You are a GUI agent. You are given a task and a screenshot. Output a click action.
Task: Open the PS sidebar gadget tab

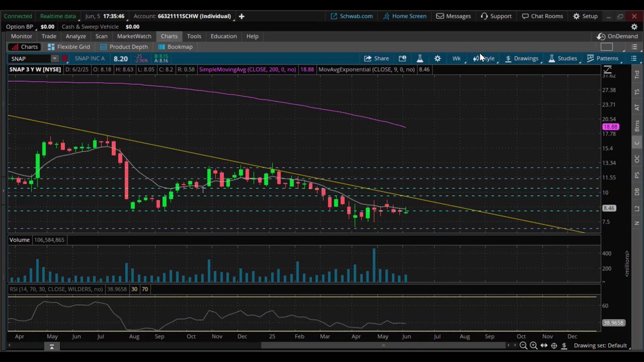click(637, 175)
